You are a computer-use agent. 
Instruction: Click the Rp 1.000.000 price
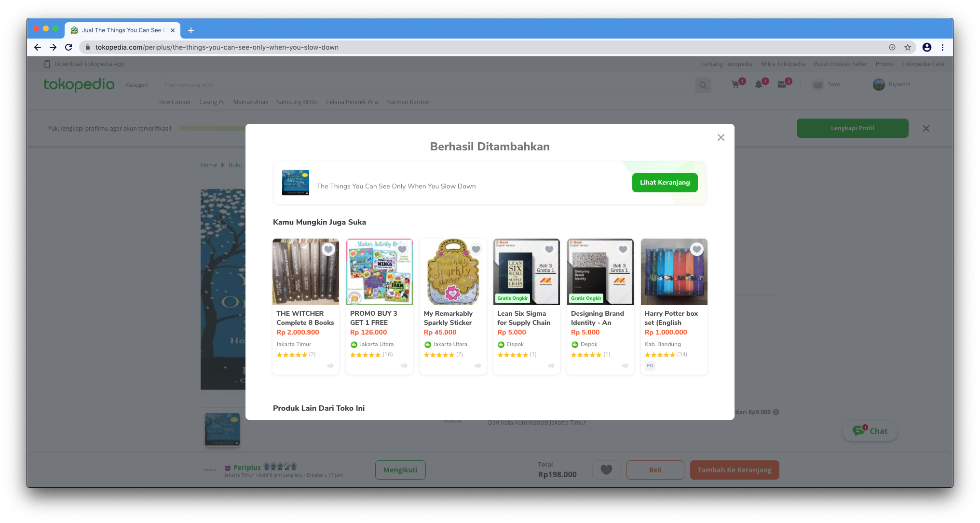click(666, 332)
